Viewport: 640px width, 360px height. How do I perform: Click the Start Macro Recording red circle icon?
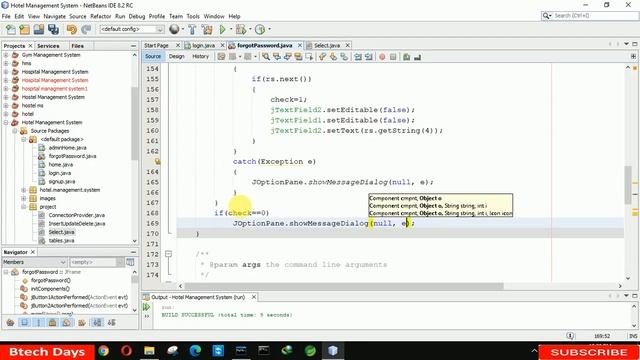pyautogui.click(x=382, y=57)
